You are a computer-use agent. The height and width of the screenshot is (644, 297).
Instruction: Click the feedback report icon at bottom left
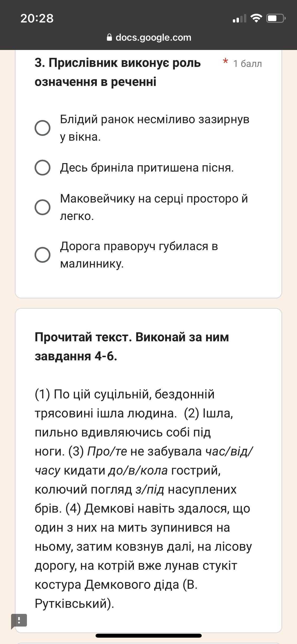pyautogui.click(x=19, y=620)
